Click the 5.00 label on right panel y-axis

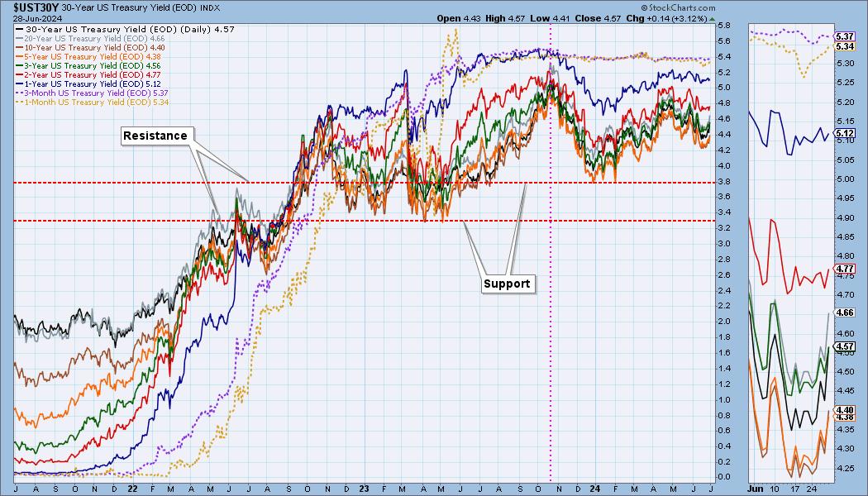[x=845, y=179]
